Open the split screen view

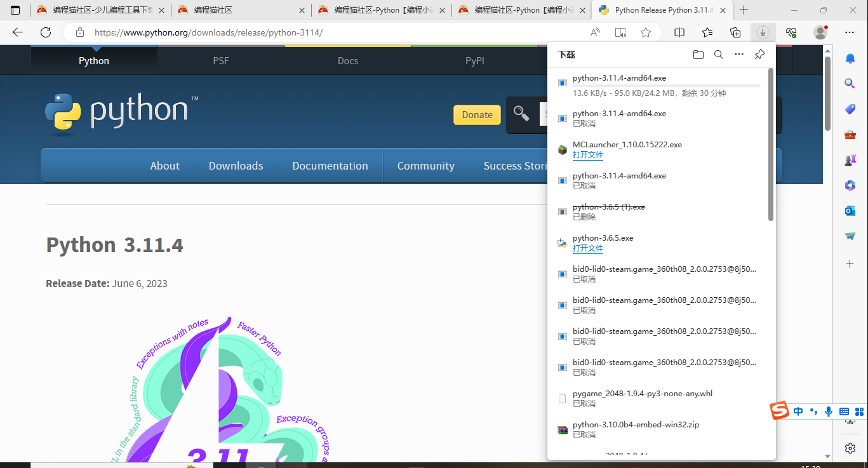tap(679, 32)
